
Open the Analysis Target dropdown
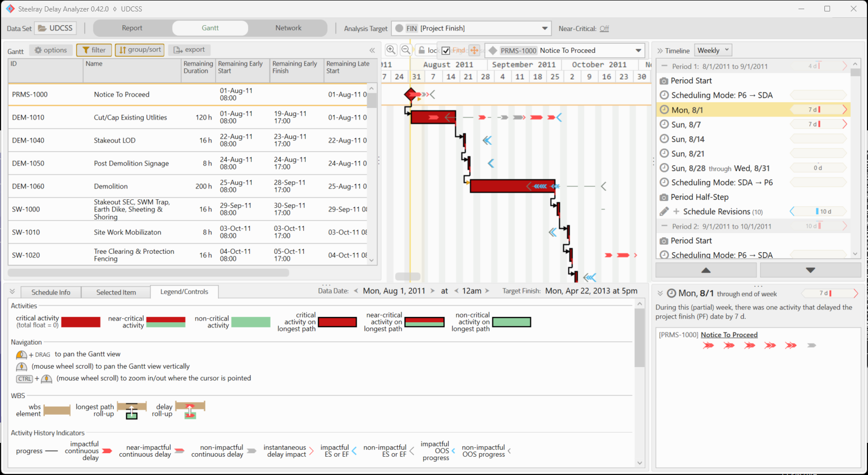coord(544,28)
